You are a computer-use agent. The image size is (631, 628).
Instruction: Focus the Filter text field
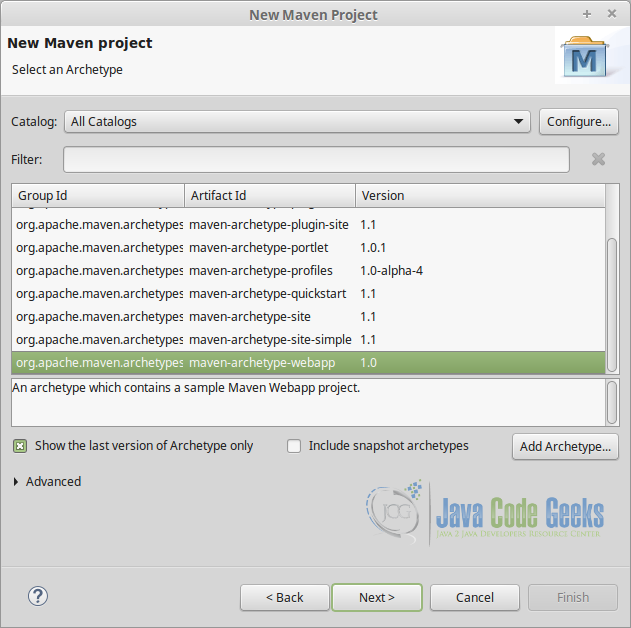click(x=316, y=159)
